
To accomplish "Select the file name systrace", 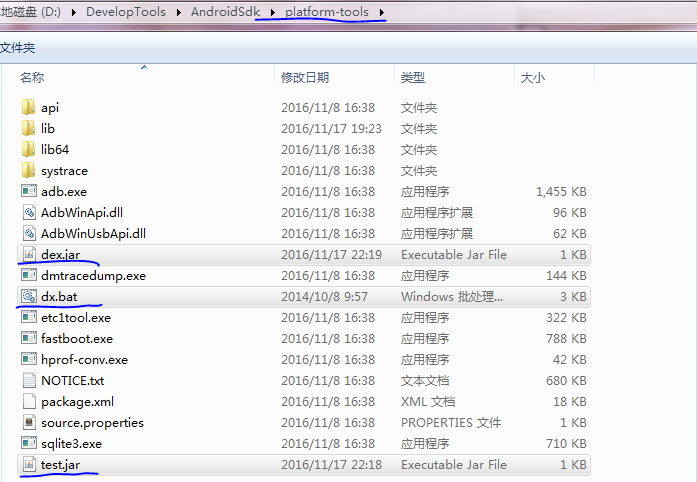I will pyautogui.click(x=64, y=171).
